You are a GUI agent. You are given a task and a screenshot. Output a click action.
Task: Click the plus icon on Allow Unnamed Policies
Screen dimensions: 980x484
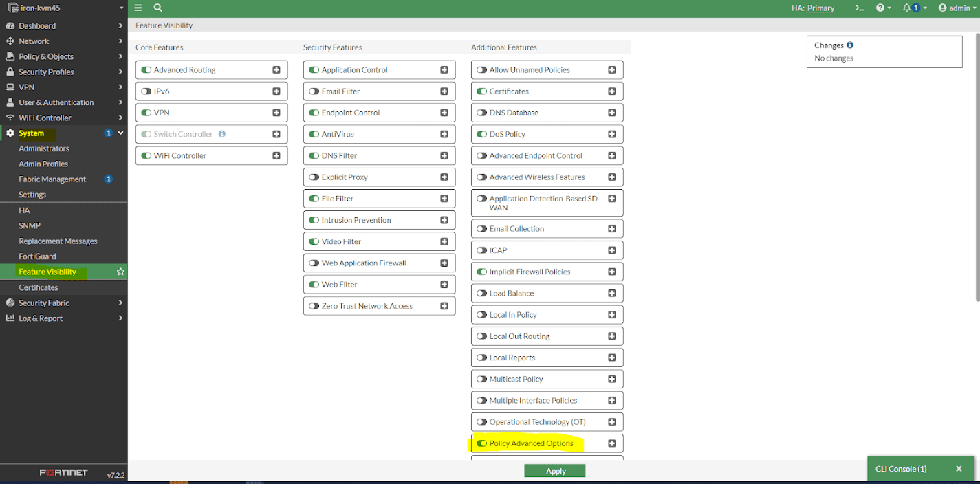point(612,69)
